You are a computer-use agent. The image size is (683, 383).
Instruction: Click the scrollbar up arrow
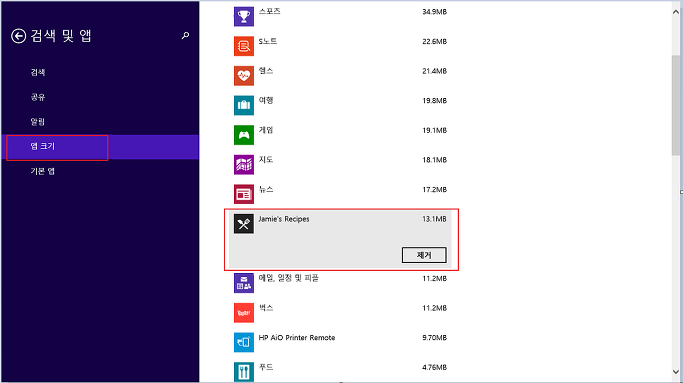point(676,12)
